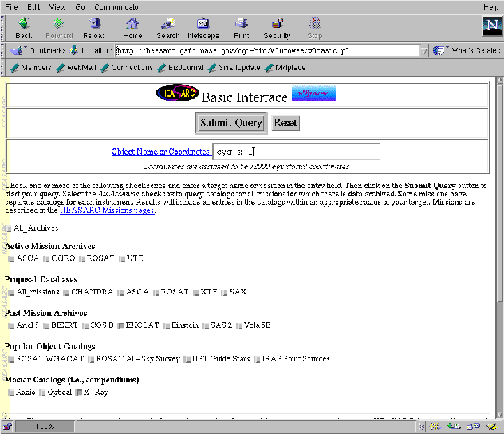Image resolution: width=504 pixels, height=434 pixels.
Task: Click the blue W3Browse logo
Action: click(313, 93)
